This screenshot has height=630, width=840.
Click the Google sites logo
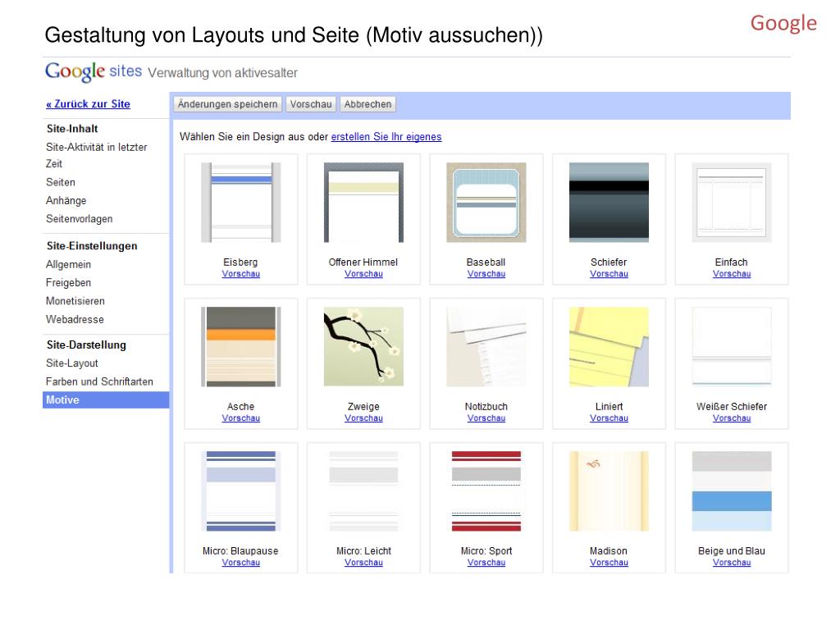pos(94,71)
